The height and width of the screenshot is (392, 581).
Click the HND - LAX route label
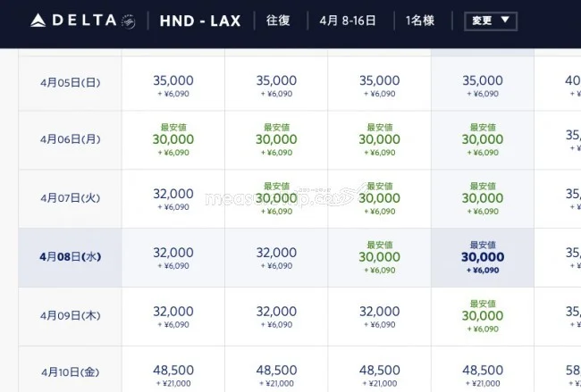[x=200, y=21]
